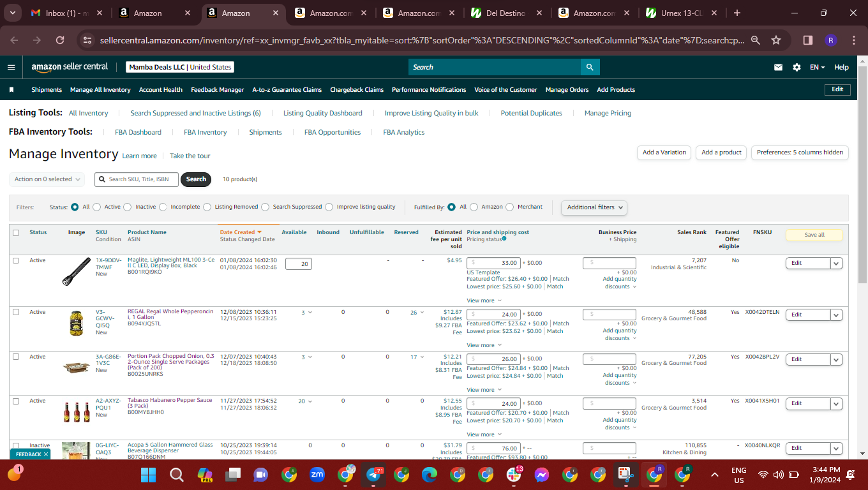Click the Pricing status info icon
The image size is (868, 490).
point(504,239)
